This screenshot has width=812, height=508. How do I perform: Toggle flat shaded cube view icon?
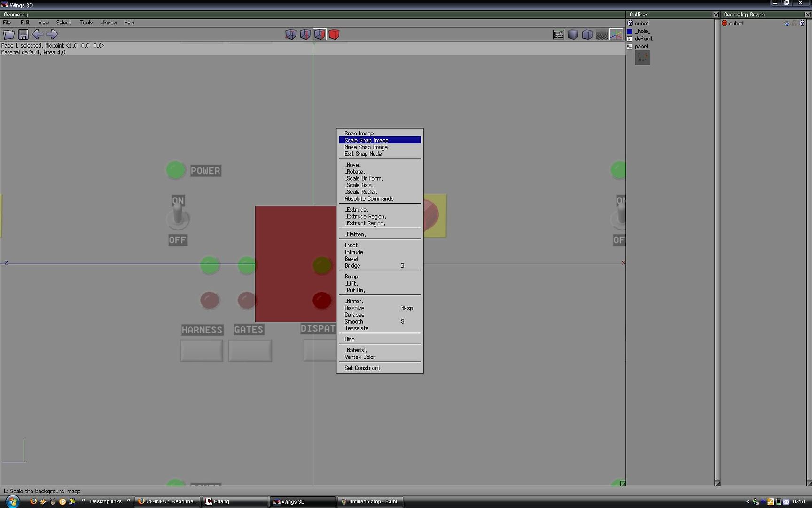pyautogui.click(x=573, y=34)
